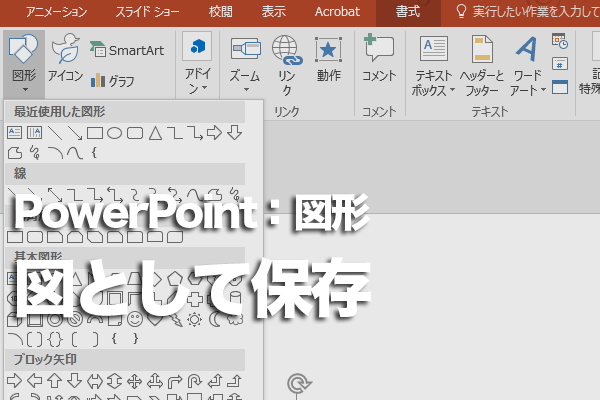Switch to the スライド ショー tab
The image size is (600, 400).
coord(147,12)
